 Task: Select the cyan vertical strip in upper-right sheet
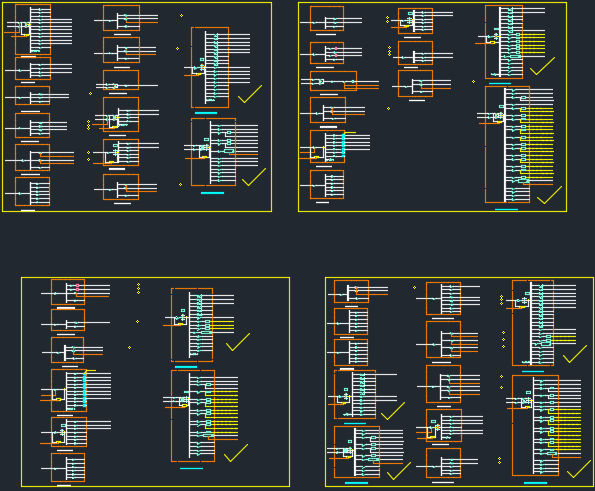[343, 145]
